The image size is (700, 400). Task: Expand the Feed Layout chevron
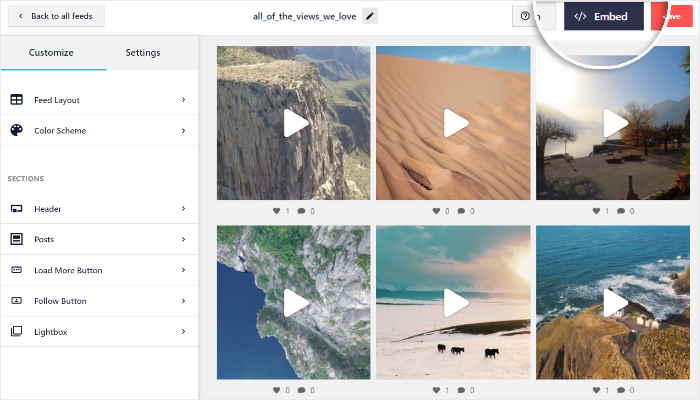[x=183, y=100]
